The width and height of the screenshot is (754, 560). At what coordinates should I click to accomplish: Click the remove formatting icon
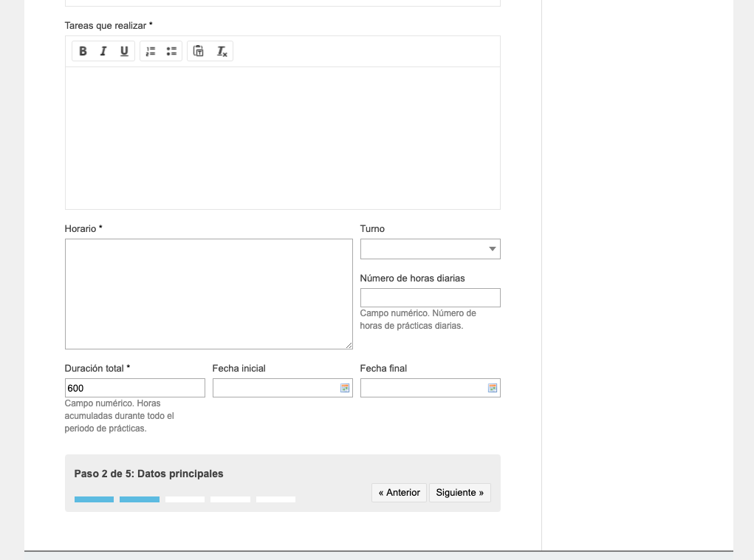[x=222, y=52]
